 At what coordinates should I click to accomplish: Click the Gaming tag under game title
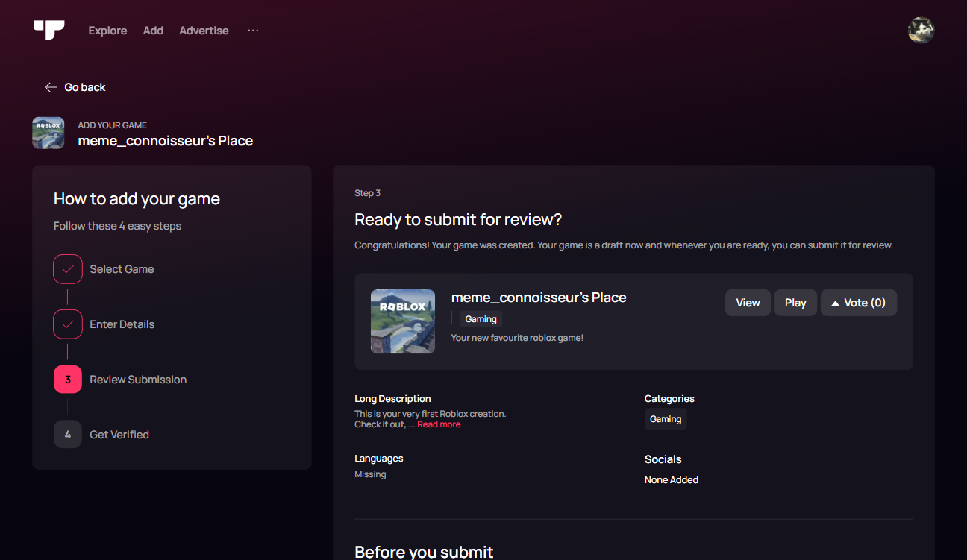coord(481,319)
